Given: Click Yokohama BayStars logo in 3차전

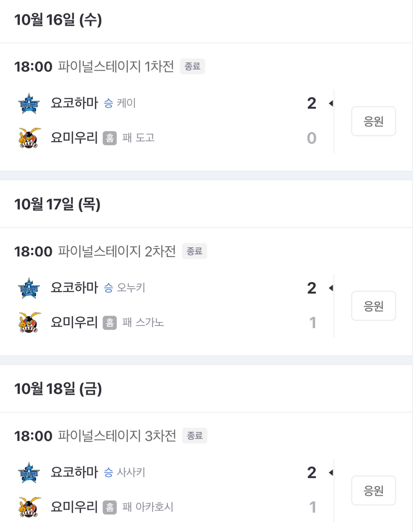Looking at the screenshot, I should pos(29,473).
